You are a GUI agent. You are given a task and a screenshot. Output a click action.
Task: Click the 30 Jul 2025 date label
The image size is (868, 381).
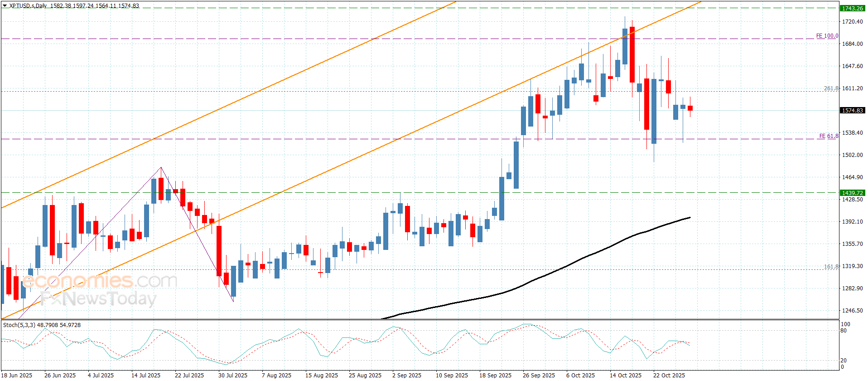coord(233,375)
